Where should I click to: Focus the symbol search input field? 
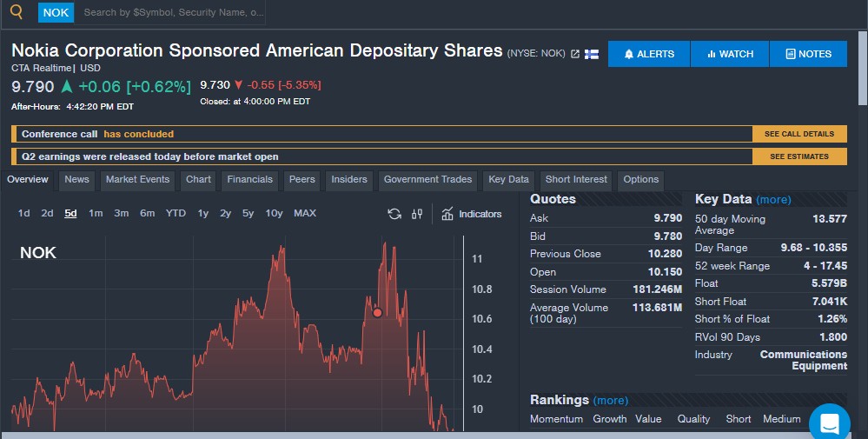(170, 12)
